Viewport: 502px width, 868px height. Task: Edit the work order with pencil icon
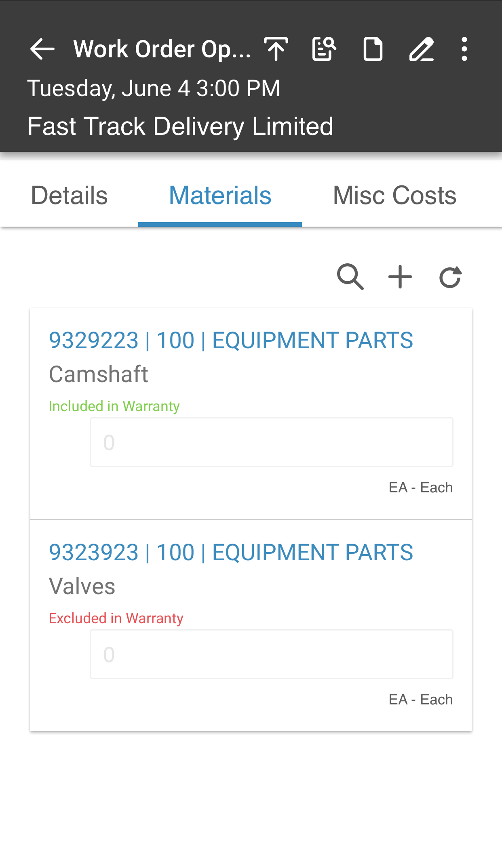[x=422, y=49]
